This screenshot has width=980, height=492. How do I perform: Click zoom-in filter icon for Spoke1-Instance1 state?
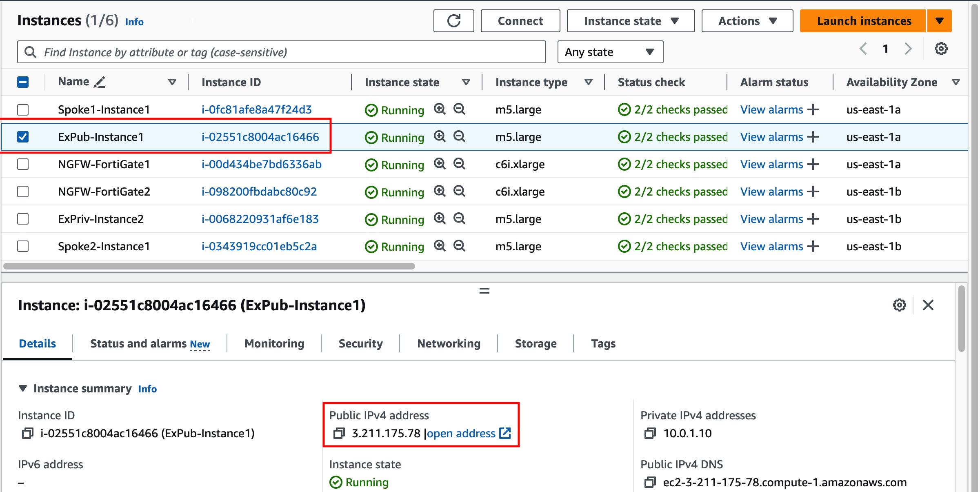click(x=440, y=109)
